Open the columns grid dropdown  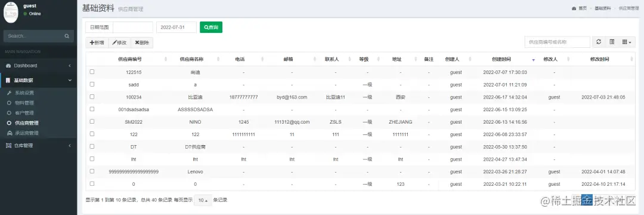point(627,42)
